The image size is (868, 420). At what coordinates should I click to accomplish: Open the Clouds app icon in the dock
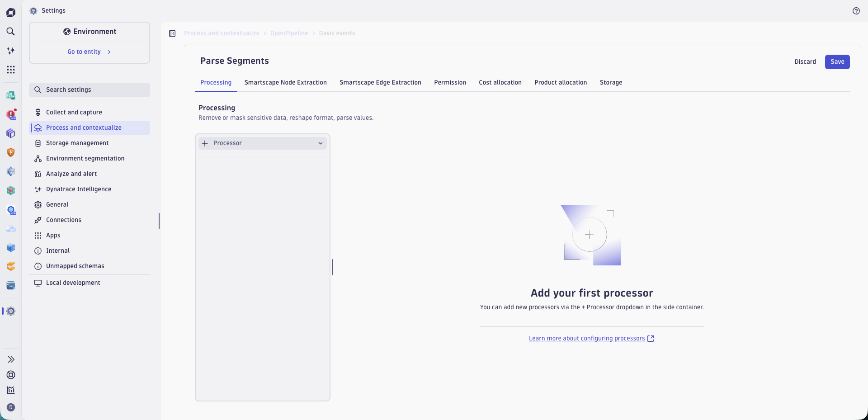click(11, 229)
